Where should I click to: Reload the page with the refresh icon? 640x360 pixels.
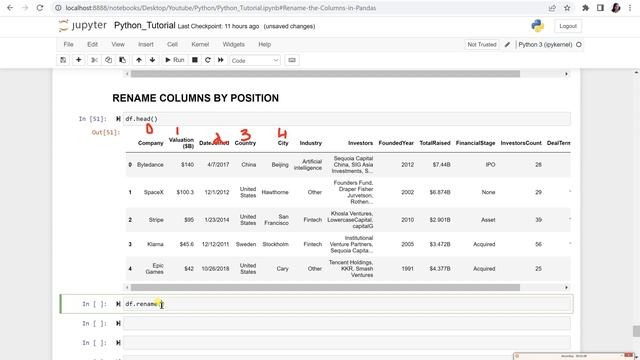click(40, 8)
